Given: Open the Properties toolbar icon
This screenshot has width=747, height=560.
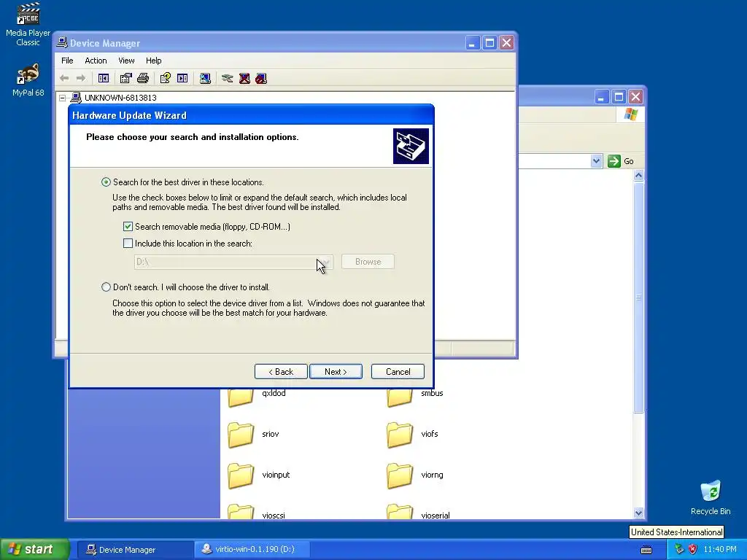Looking at the screenshot, I should (125, 78).
